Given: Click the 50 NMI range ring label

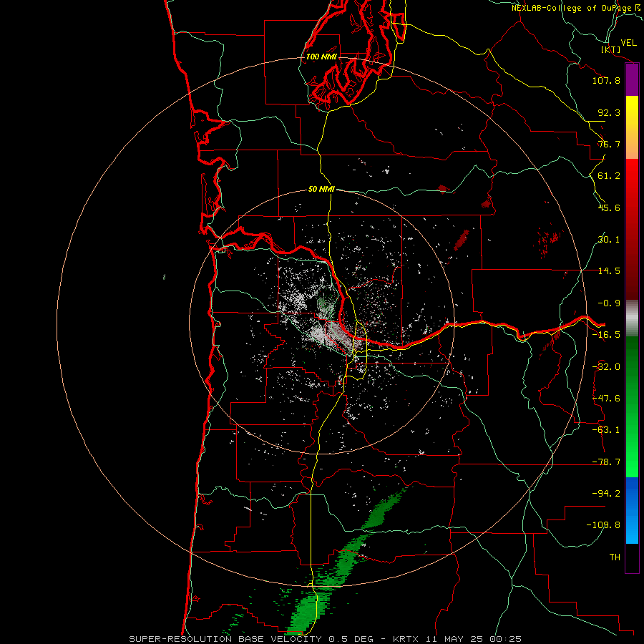Looking at the screenshot, I should (321, 190).
